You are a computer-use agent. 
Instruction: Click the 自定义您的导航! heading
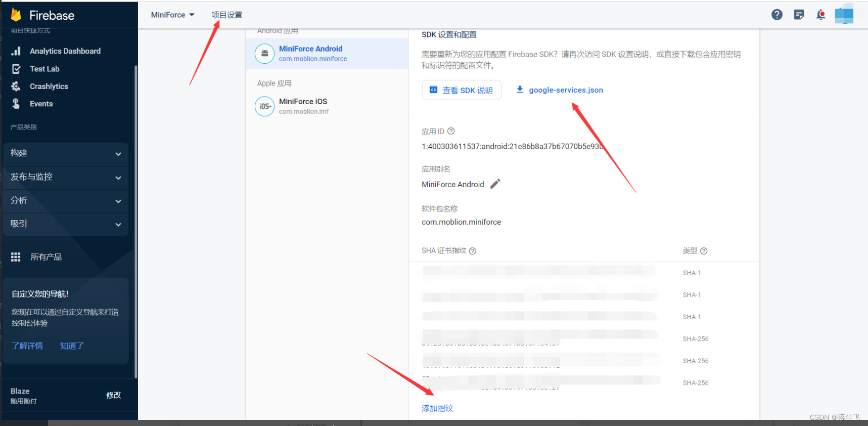[x=40, y=294]
